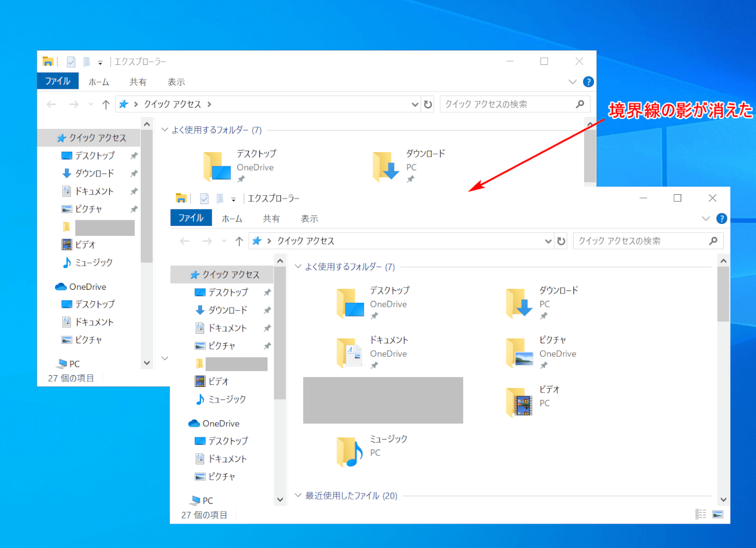Click content scroll down arrow in front window
The height and width of the screenshot is (548, 756).
[x=723, y=500]
